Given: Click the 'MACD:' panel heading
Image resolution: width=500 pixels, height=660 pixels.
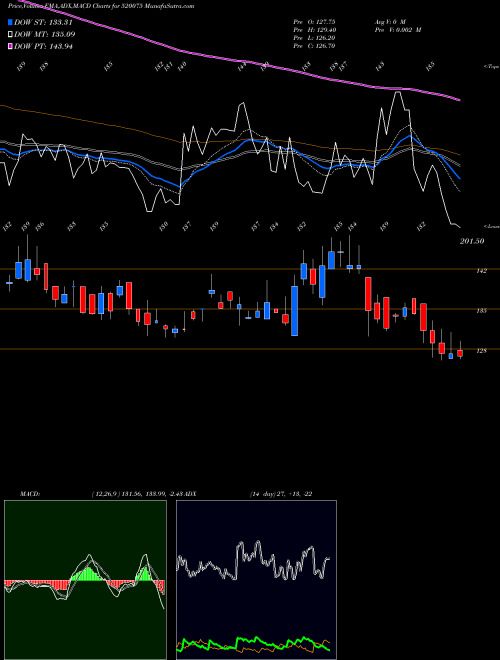Looking at the screenshot, I should 29,494.
